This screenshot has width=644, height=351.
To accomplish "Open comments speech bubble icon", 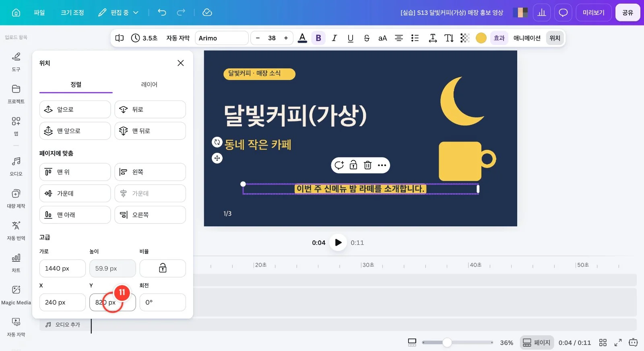I will click(563, 12).
